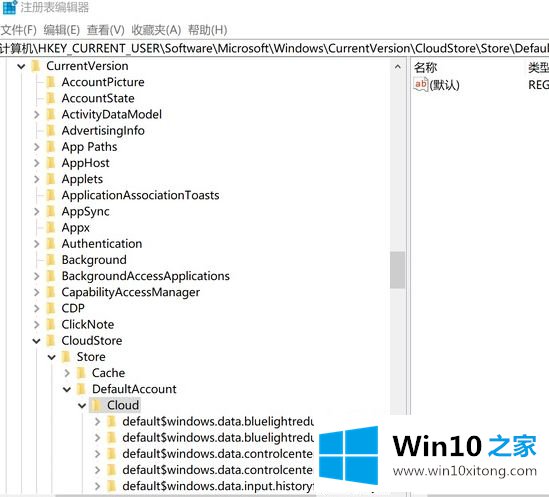Expand the Applets key
Screen dimensions: 549x497
37,179
